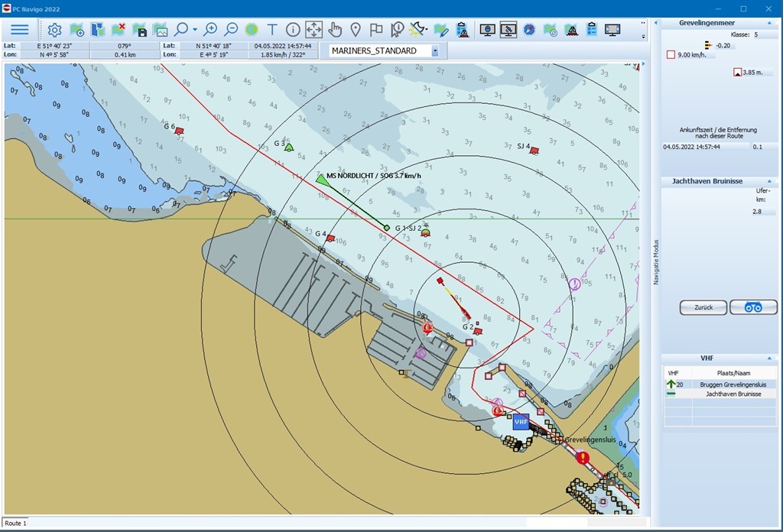
Task: Click the Zurück button
Action: (703, 307)
